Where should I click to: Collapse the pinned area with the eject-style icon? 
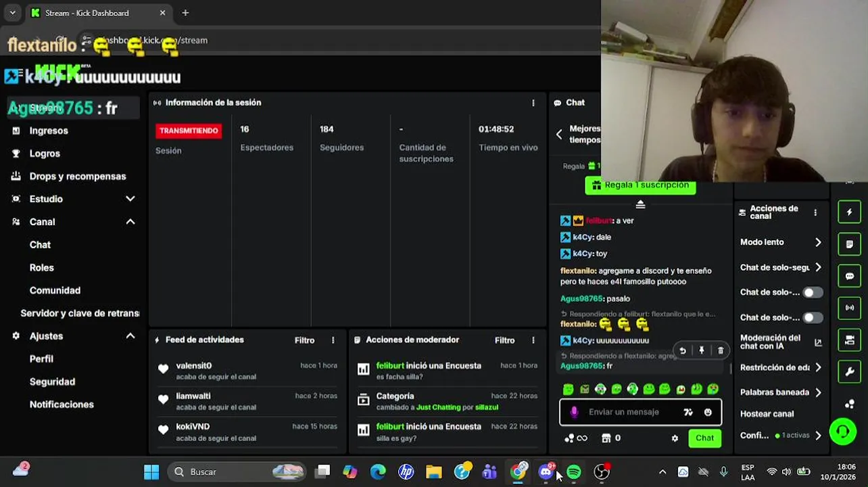point(640,204)
